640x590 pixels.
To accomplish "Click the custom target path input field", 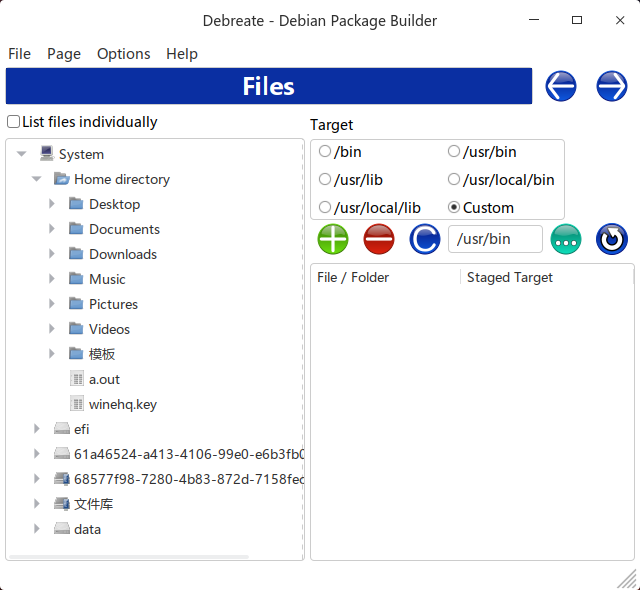I will (x=495, y=239).
